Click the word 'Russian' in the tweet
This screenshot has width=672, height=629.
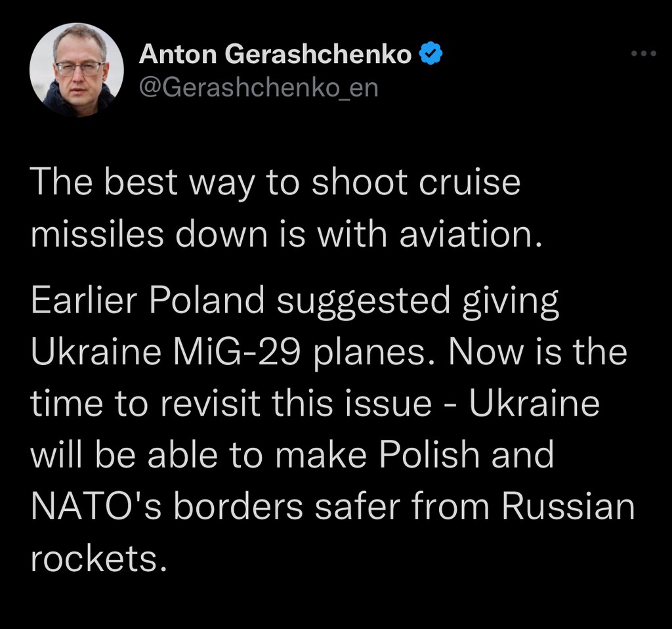[x=568, y=506]
